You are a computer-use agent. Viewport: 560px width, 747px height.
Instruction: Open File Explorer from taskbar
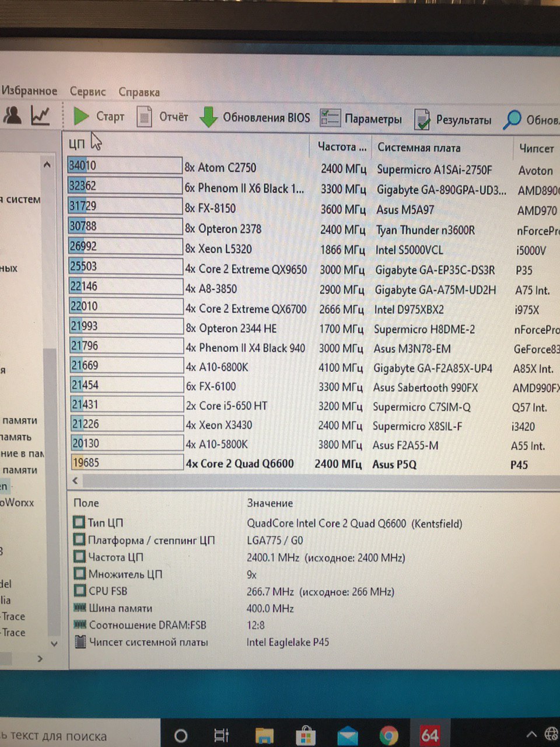click(x=264, y=735)
